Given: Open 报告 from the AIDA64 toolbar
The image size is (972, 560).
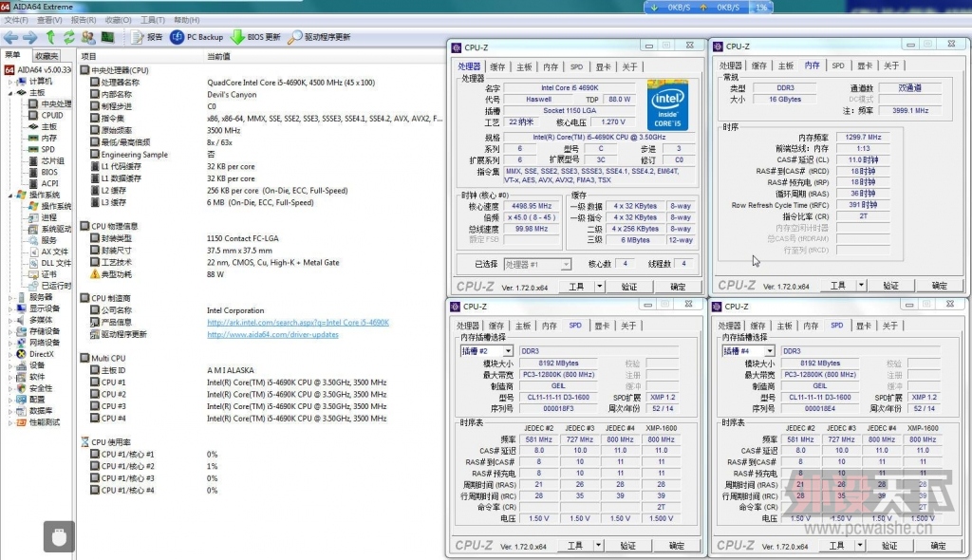Looking at the screenshot, I should (147, 37).
